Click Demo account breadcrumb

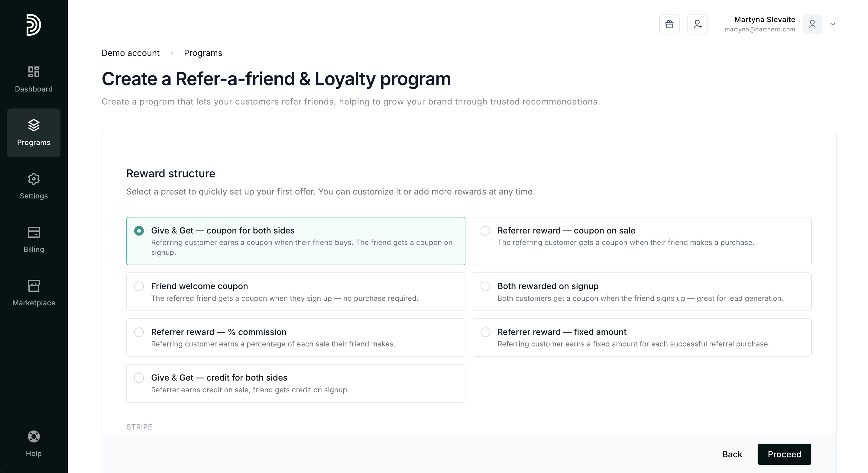(130, 53)
